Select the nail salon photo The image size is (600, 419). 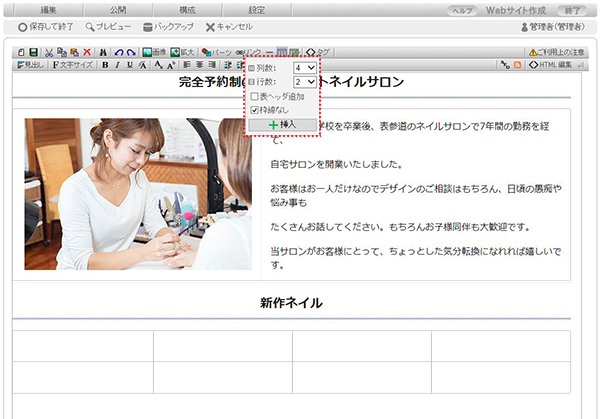pyautogui.click(x=138, y=194)
